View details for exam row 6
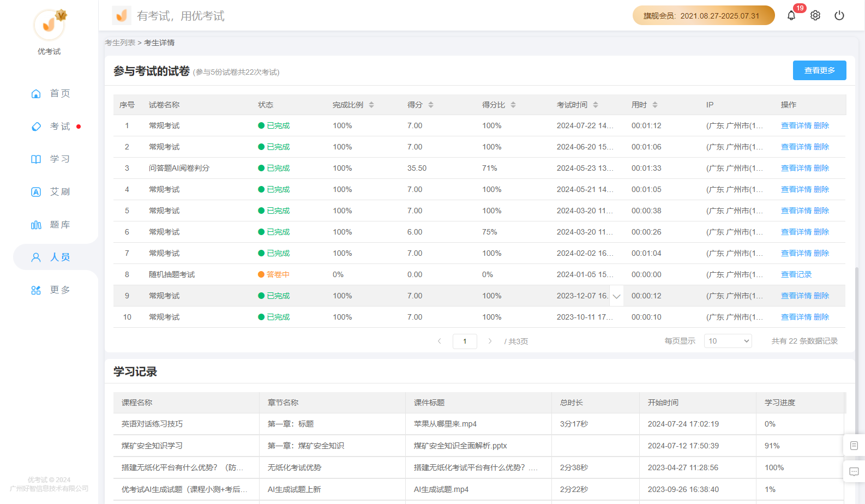Image resolution: width=865 pixels, height=504 pixels. (x=796, y=232)
